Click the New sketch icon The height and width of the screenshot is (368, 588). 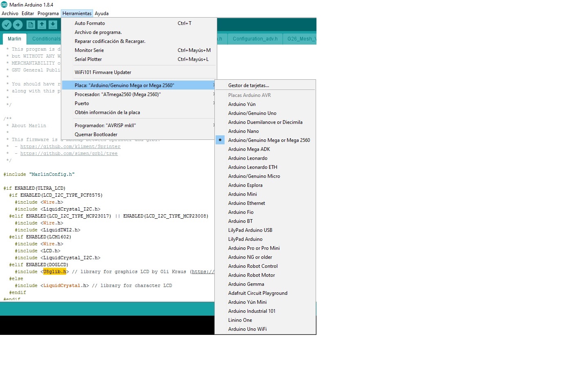point(31,25)
